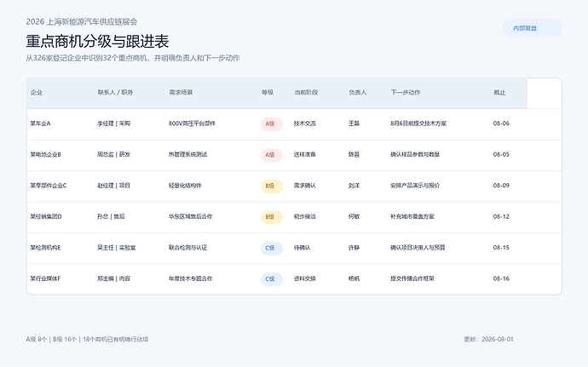Click the action 补充城市覆盖方案
588x367 pixels.
(x=412, y=216)
